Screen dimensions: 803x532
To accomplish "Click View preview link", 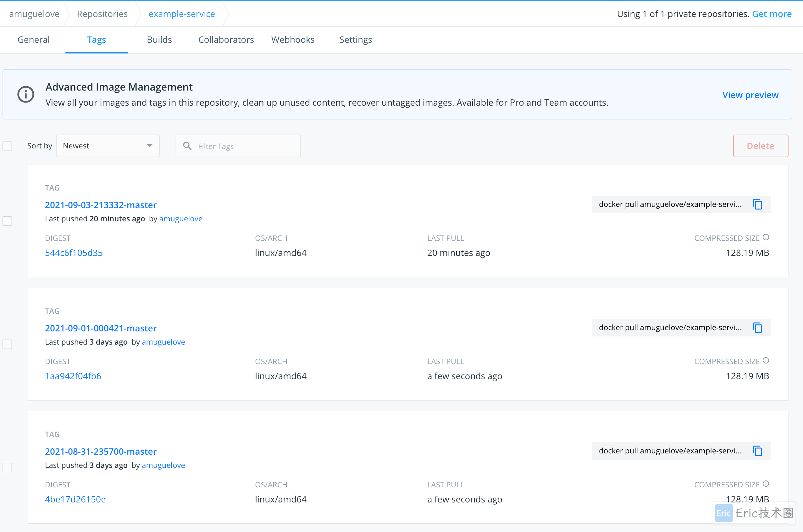I will click(750, 95).
